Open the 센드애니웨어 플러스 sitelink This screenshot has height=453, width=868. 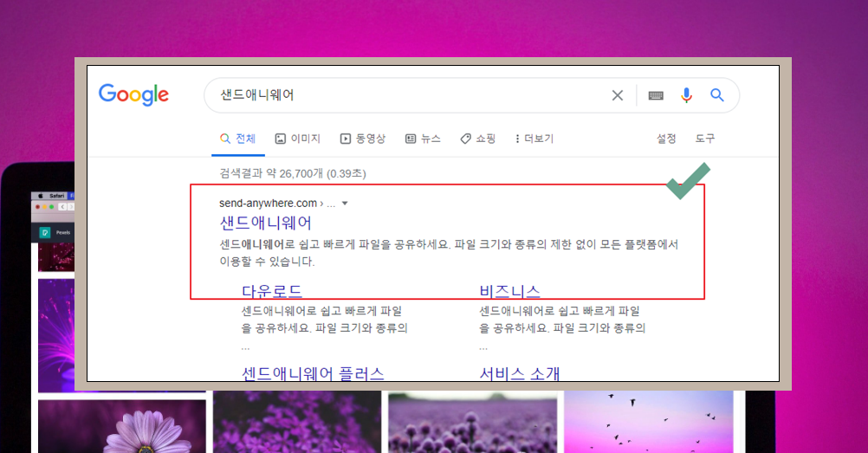point(313,373)
